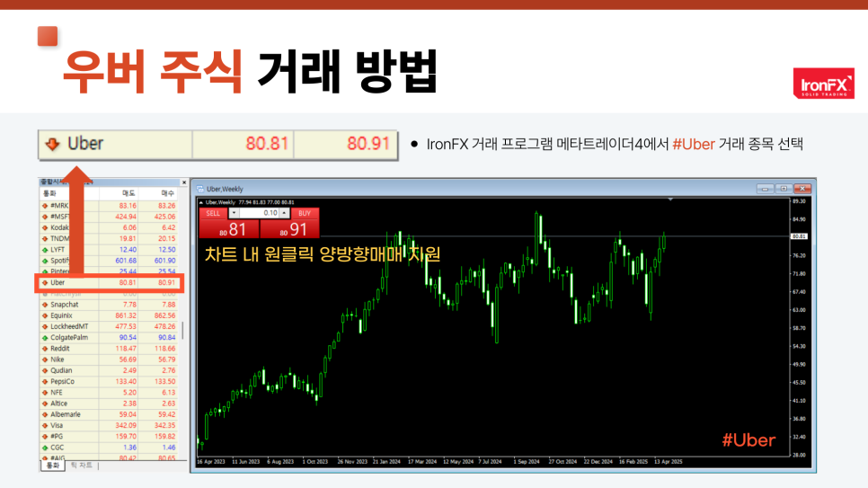Click the ask price 478.26
The width and height of the screenshot is (868, 488).
(x=165, y=327)
